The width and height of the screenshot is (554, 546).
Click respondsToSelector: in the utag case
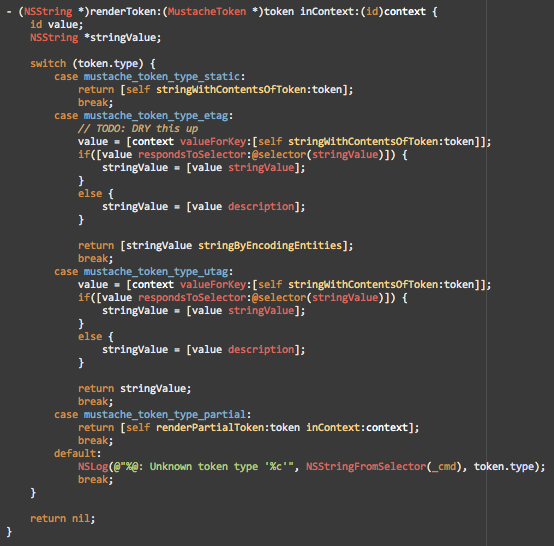tap(195, 298)
